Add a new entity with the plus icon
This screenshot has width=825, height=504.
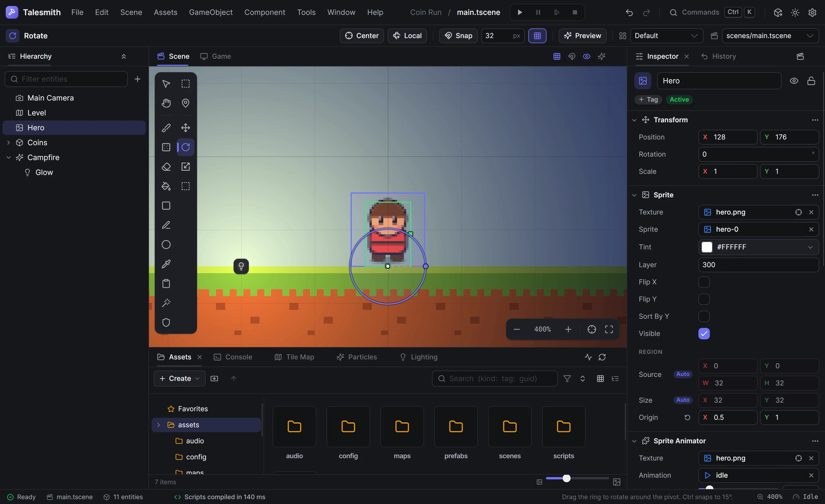pyautogui.click(x=137, y=79)
